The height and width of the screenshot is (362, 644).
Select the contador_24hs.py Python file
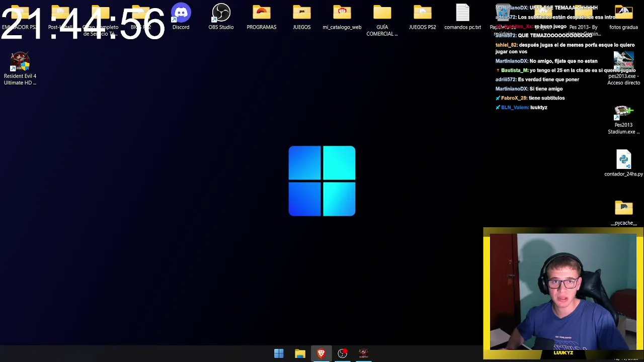click(623, 163)
